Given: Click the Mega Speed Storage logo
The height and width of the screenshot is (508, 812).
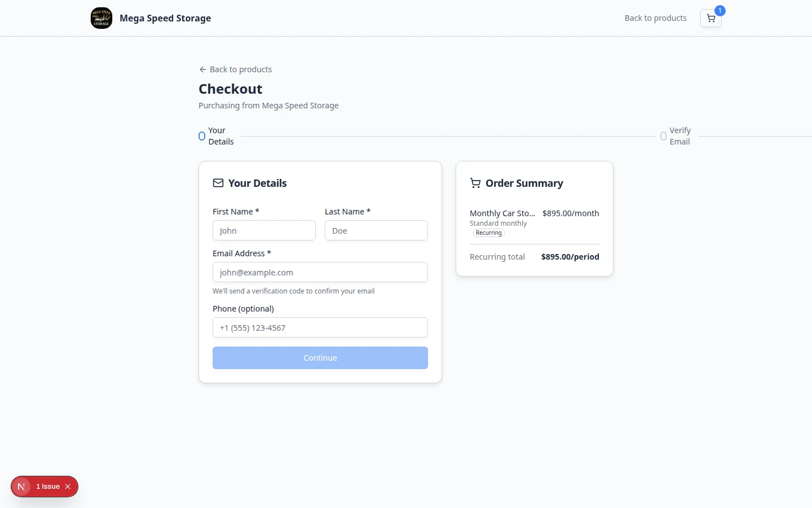Looking at the screenshot, I should [101, 18].
